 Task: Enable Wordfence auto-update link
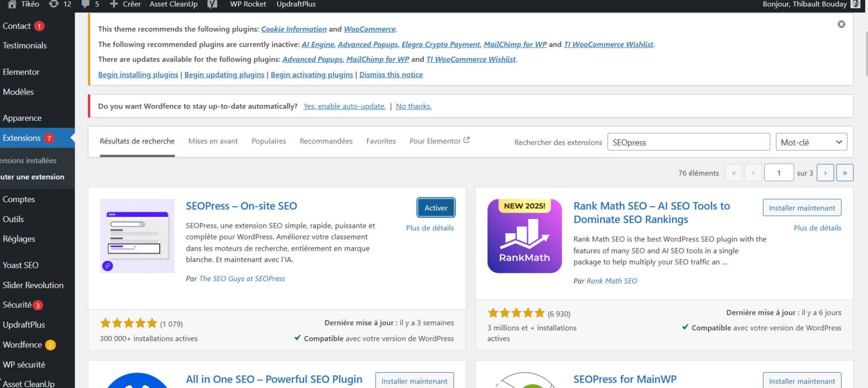[x=344, y=107]
